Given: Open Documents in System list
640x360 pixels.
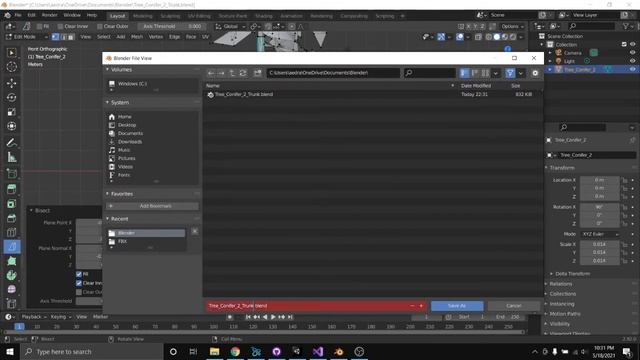Looking at the screenshot, I should (x=130, y=133).
